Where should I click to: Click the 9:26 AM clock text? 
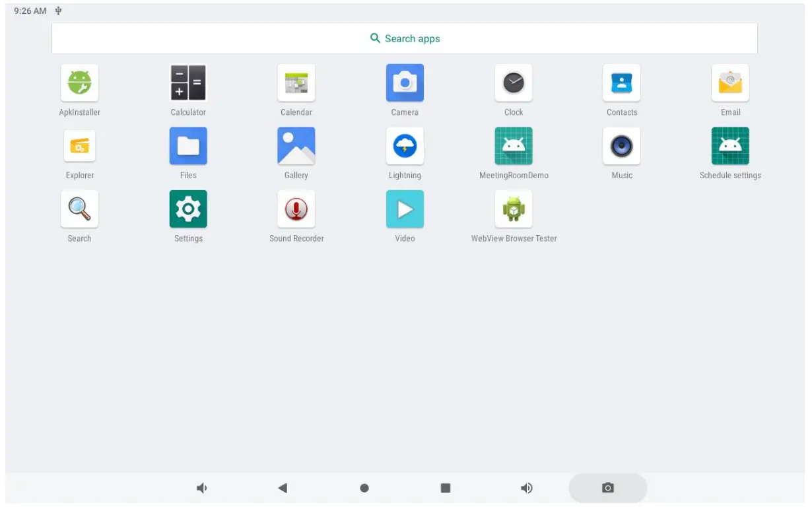click(30, 11)
